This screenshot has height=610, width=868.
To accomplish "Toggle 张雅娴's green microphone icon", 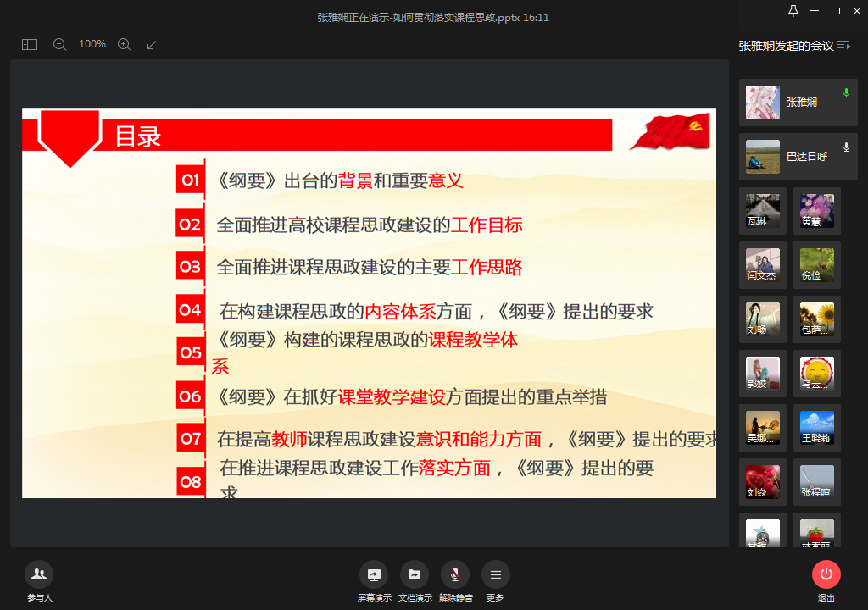I will click(x=845, y=93).
